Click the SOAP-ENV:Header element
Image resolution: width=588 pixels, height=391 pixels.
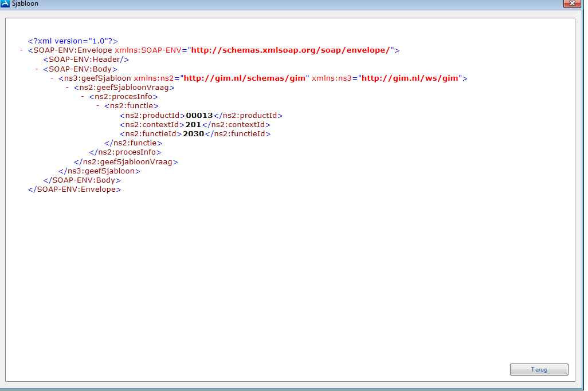point(86,60)
